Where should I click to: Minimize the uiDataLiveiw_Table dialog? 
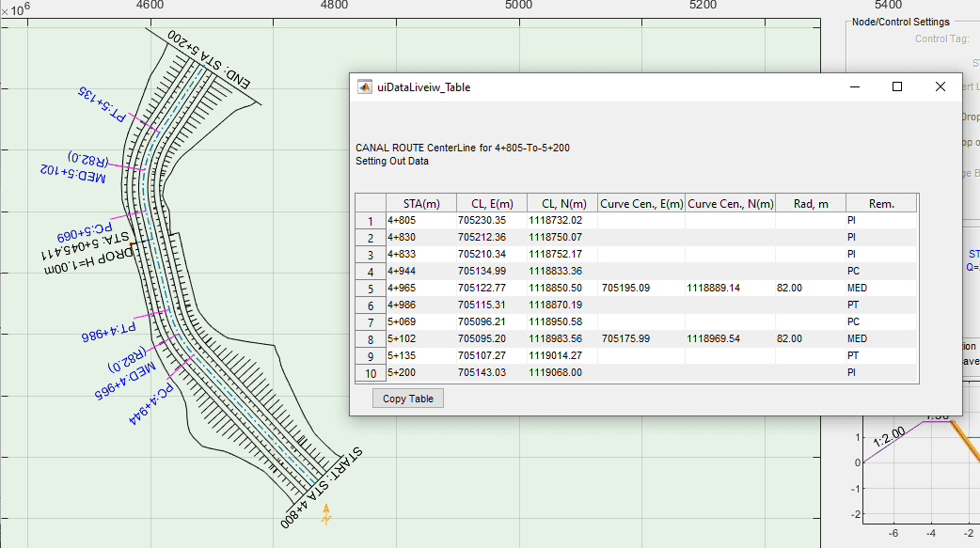click(x=854, y=86)
